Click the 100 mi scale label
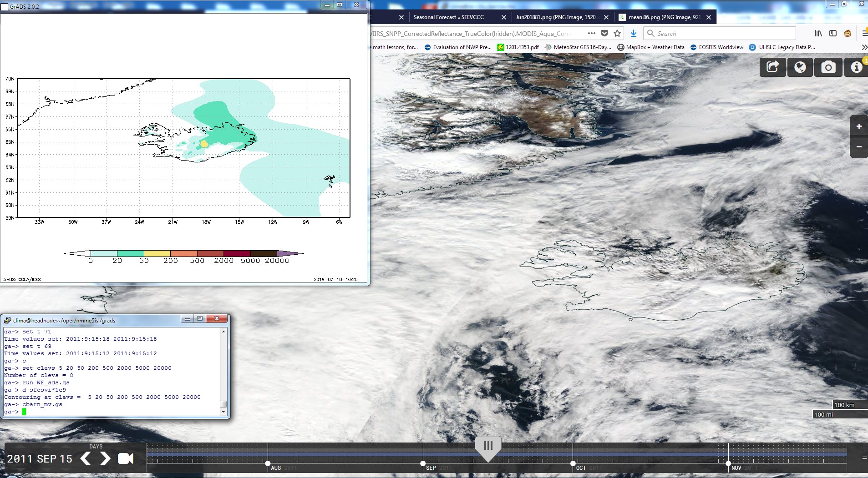The width and height of the screenshot is (868, 478). coord(823,414)
